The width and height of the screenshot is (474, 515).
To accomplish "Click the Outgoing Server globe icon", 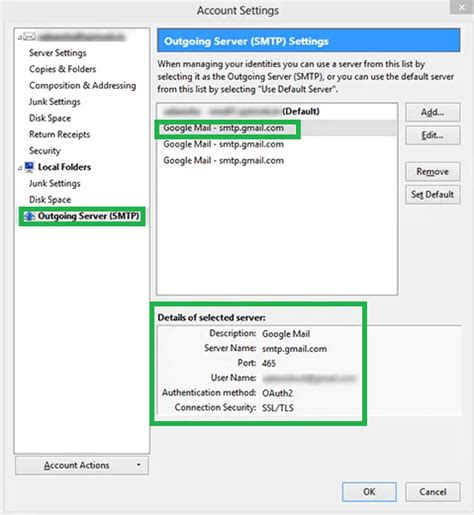I will pyautogui.click(x=30, y=216).
